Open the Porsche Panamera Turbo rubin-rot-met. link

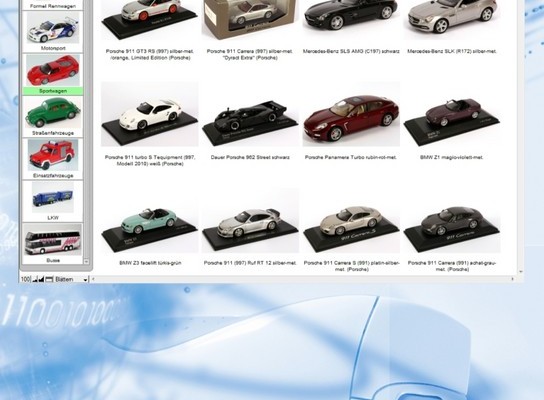click(x=350, y=157)
